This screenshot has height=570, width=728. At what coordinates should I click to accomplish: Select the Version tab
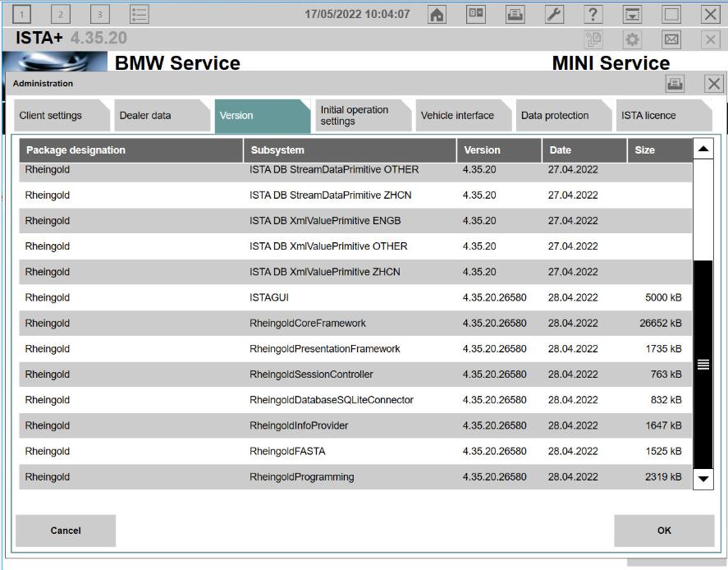[263, 116]
